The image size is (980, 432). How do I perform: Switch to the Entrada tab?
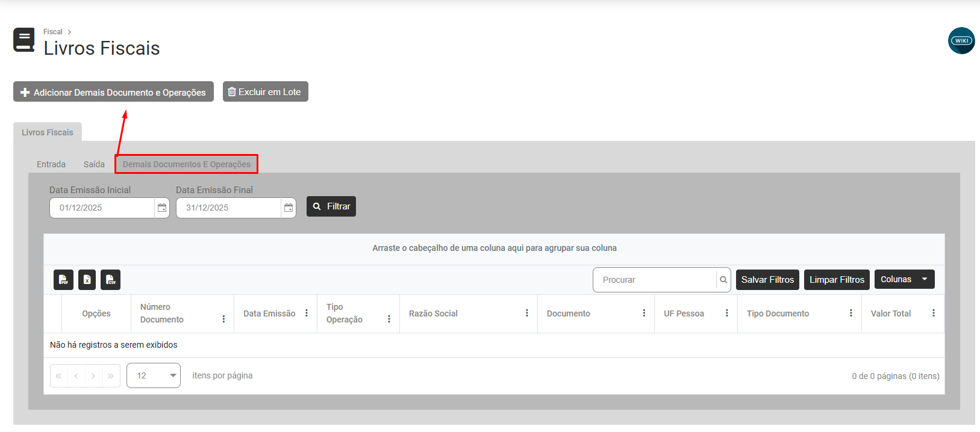[51, 164]
